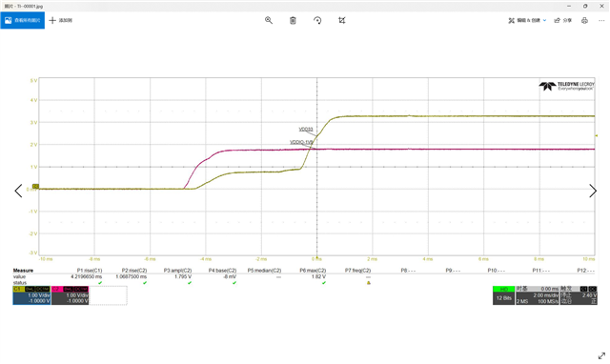Click the 'P6:max(C2)' measurement label
The height and width of the screenshot is (364, 610).
coord(313,271)
